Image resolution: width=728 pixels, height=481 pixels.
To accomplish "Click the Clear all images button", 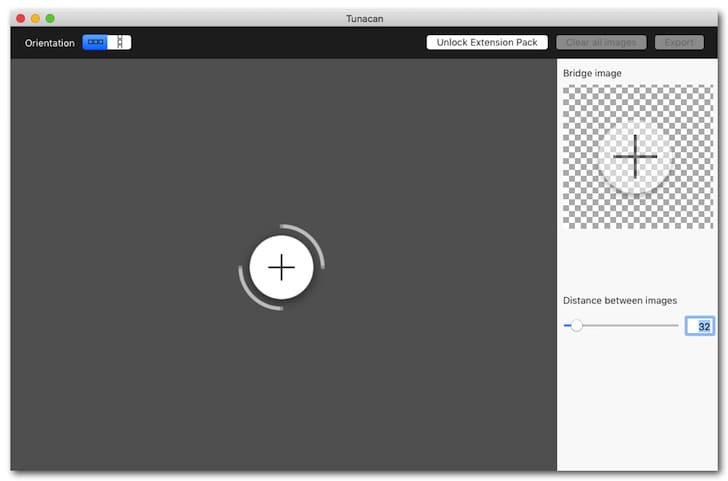I will coord(601,42).
